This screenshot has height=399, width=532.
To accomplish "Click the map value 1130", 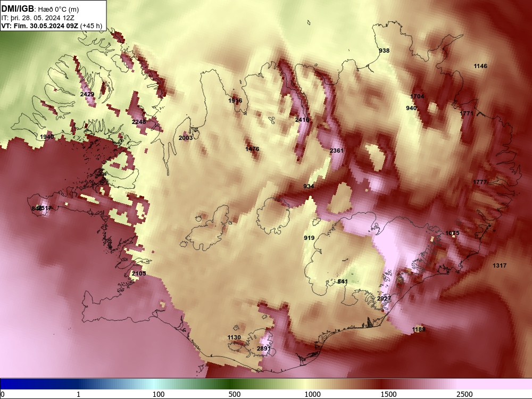I will point(234,337).
